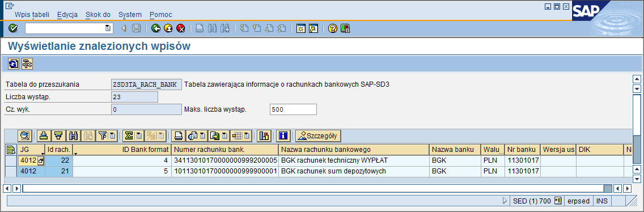Click the cell 34113010170000000999200005
Image resolution: width=644 pixels, height=212 pixels.
pos(225,160)
